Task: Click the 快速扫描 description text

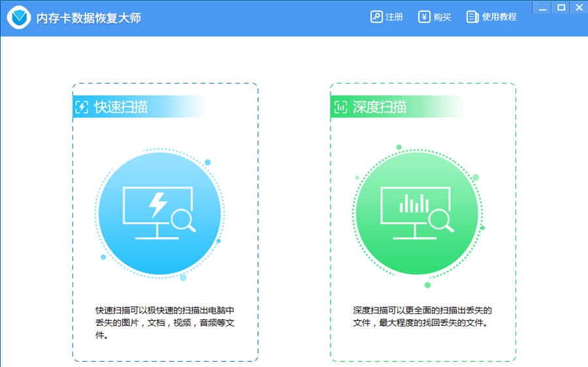Action: coord(165,323)
